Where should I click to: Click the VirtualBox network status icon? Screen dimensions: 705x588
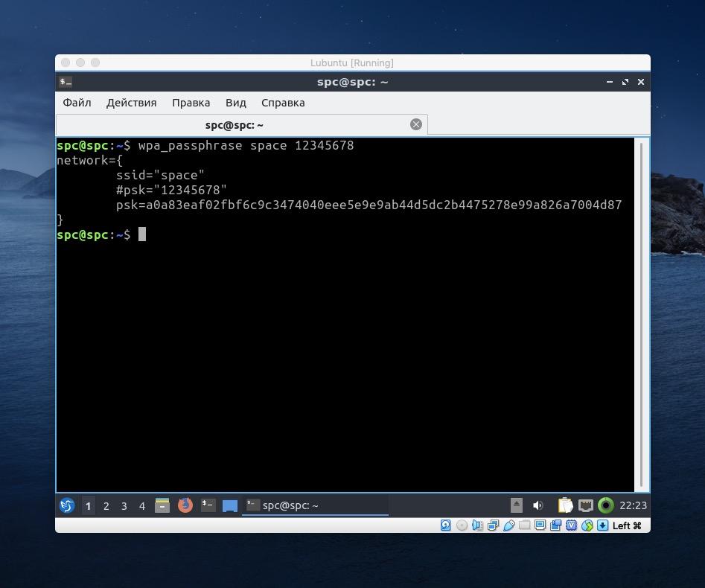[x=494, y=525]
